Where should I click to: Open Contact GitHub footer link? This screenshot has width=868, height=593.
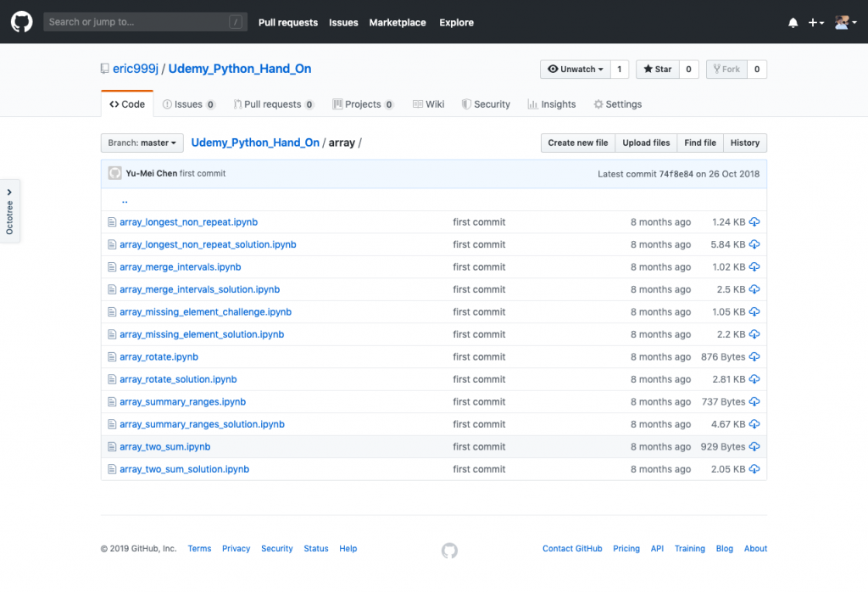click(x=572, y=549)
